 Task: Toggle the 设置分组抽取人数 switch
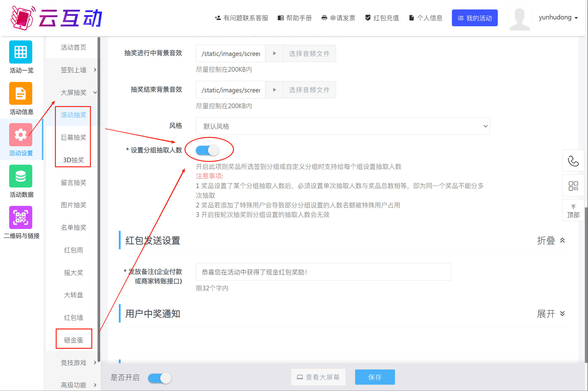(x=207, y=150)
